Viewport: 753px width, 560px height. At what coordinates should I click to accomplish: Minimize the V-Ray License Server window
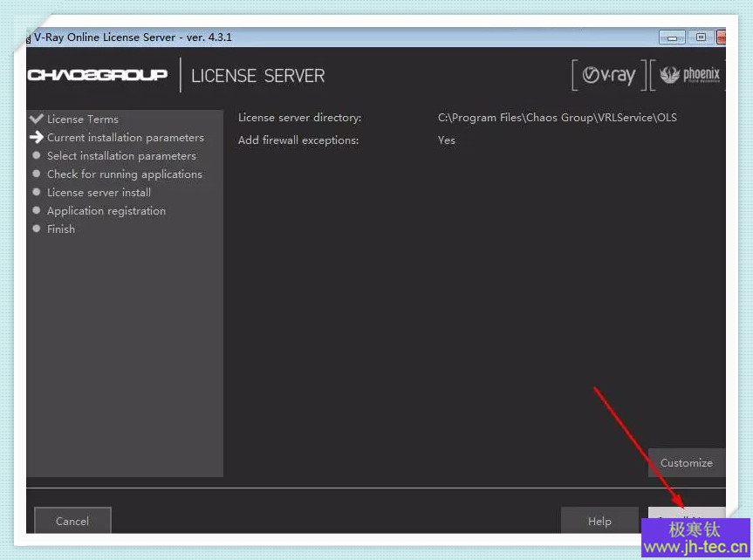pyautogui.click(x=672, y=38)
